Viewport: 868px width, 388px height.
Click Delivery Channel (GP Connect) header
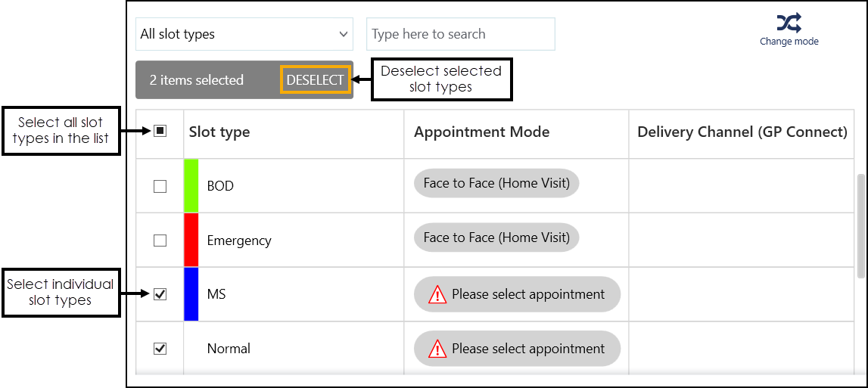click(742, 132)
